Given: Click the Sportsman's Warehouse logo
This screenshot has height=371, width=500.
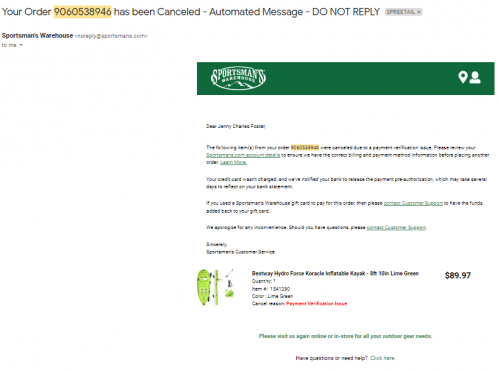Looking at the screenshot, I should pos(238,78).
